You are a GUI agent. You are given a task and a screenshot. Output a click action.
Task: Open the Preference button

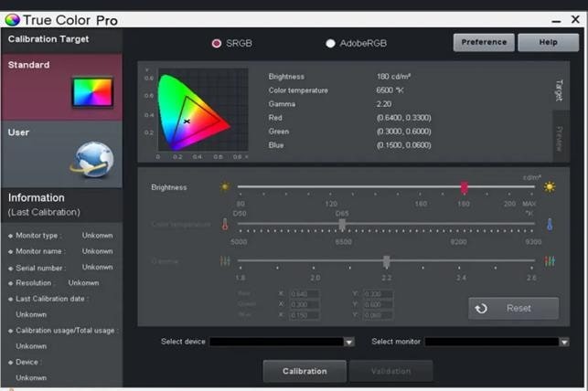tap(484, 42)
